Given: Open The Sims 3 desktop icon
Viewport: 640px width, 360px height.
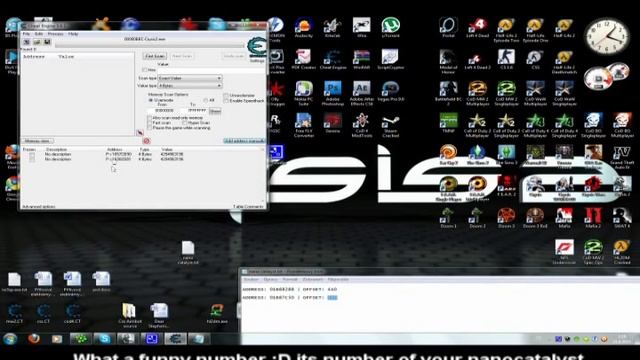Looking at the screenshot, I should (506, 155).
